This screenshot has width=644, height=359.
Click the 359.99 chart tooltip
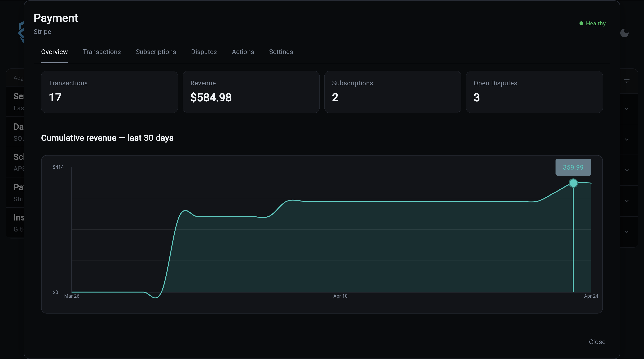573,167
